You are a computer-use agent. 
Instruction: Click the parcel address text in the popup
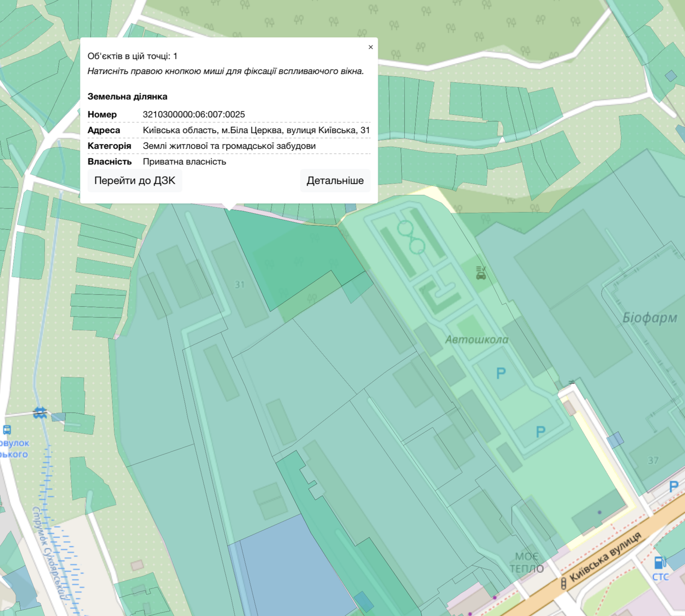coord(256,130)
